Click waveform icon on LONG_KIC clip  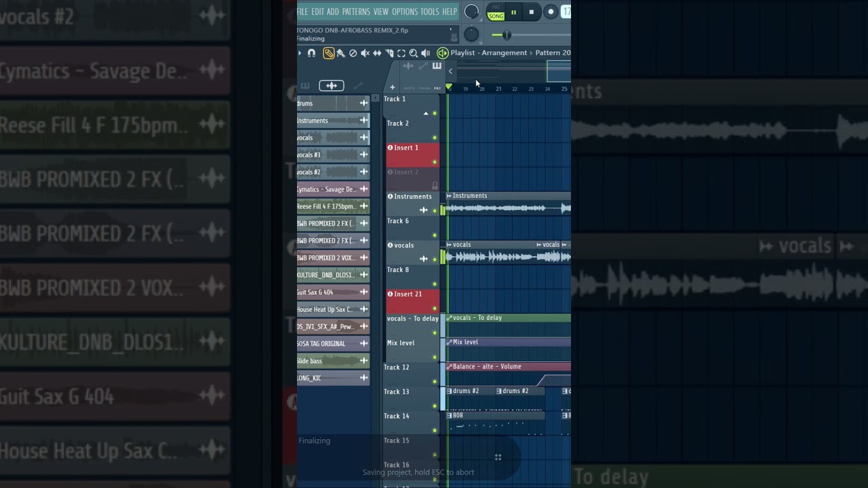(x=363, y=378)
